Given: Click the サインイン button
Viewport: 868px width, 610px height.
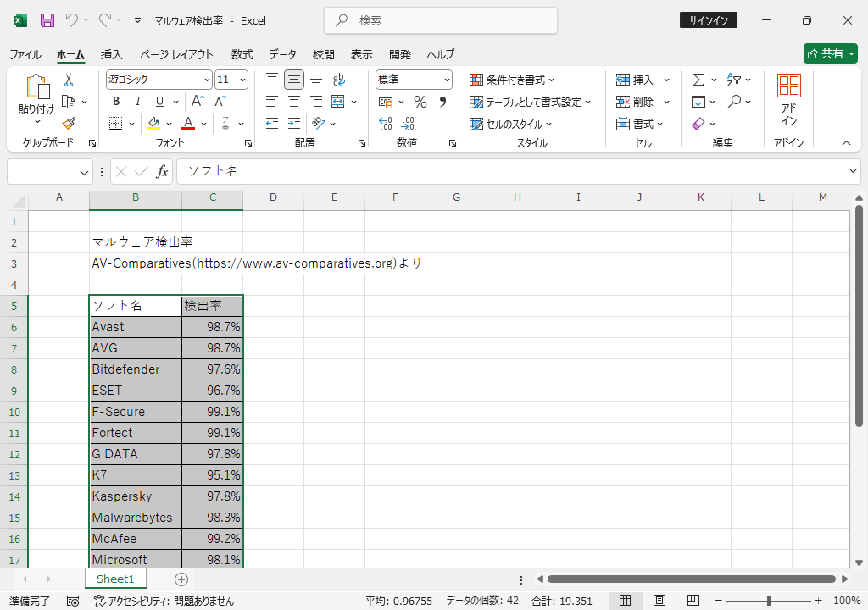Looking at the screenshot, I should tap(708, 20).
